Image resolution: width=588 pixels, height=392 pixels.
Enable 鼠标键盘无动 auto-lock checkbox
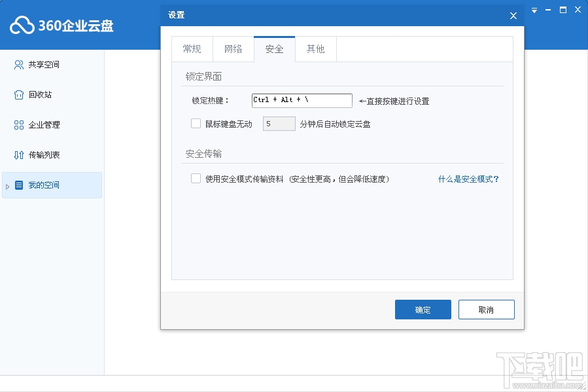(x=196, y=123)
